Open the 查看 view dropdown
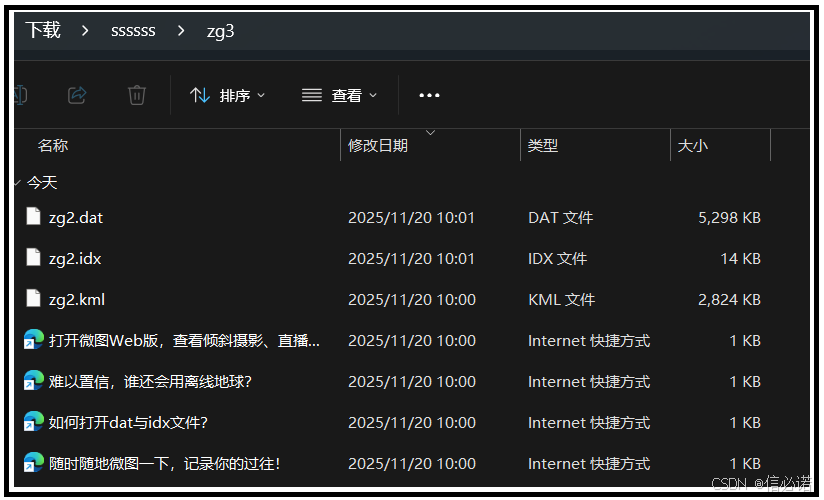Image resolution: width=824 pixels, height=500 pixels. pos(339,95)
